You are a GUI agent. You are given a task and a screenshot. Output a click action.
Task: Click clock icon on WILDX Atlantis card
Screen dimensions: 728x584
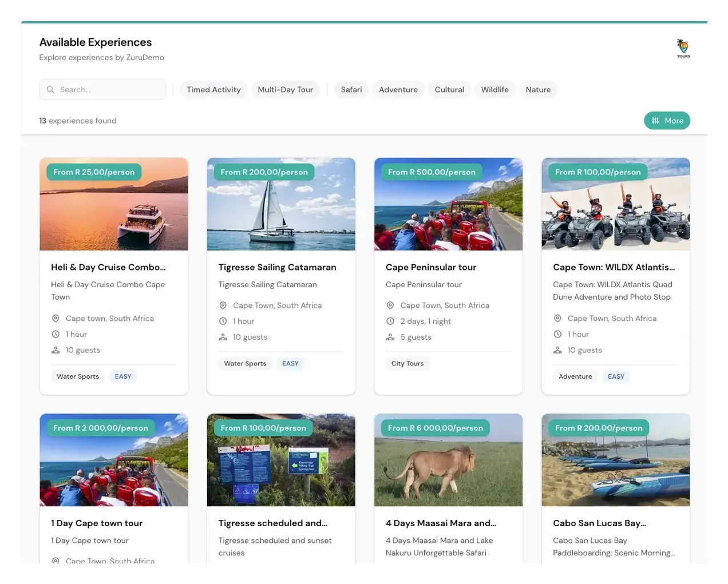point(557,335)
